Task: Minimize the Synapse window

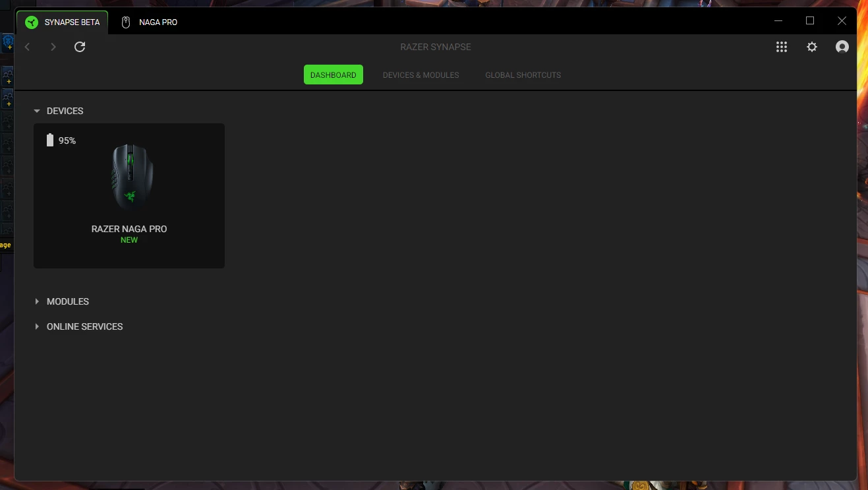Action: coord(779,21)
